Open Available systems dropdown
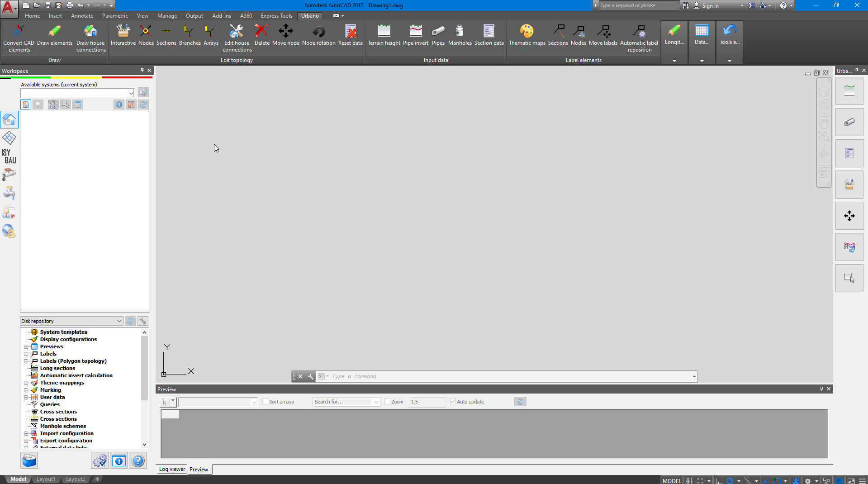The width and height of the screenshot is (868, 484). point(131,93)
